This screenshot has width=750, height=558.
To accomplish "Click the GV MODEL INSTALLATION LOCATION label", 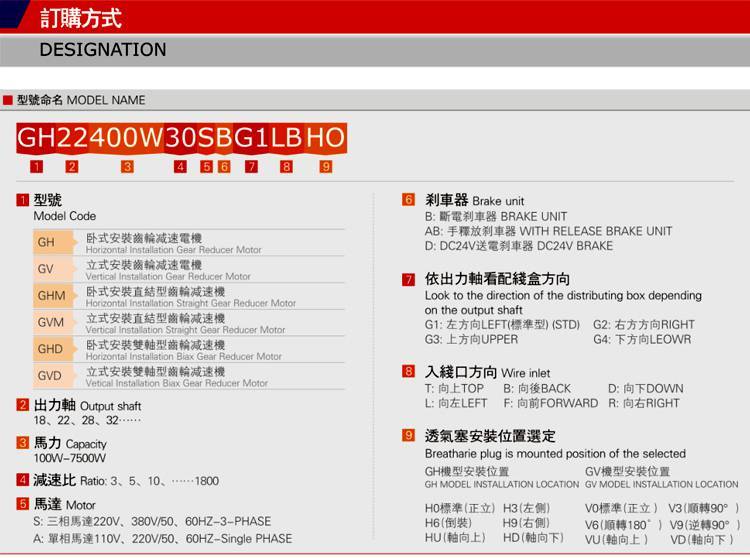I will coord(661,484).
